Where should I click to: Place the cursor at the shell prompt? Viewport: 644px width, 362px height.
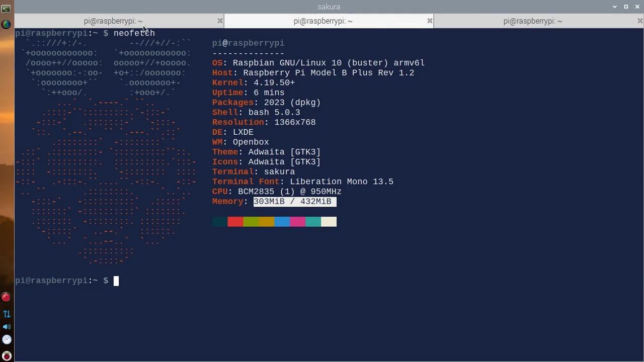(116, 281)
